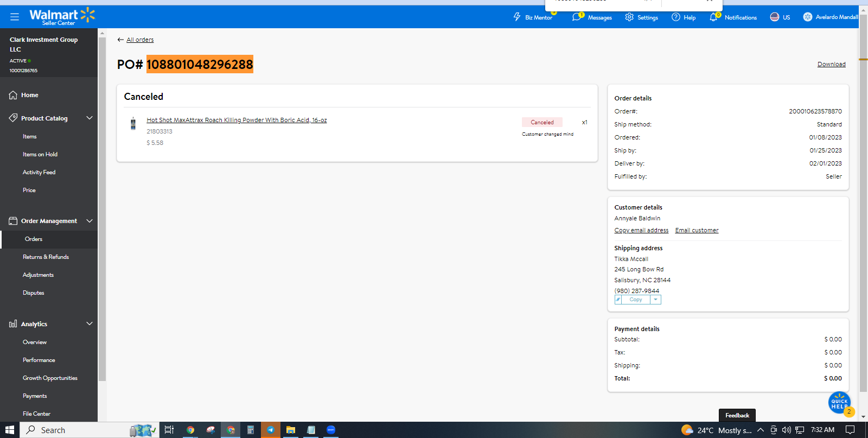Click the highlighted PO number 108801048296288
The width and height of the screenshot is (868, 438).
tap(200, 64)
